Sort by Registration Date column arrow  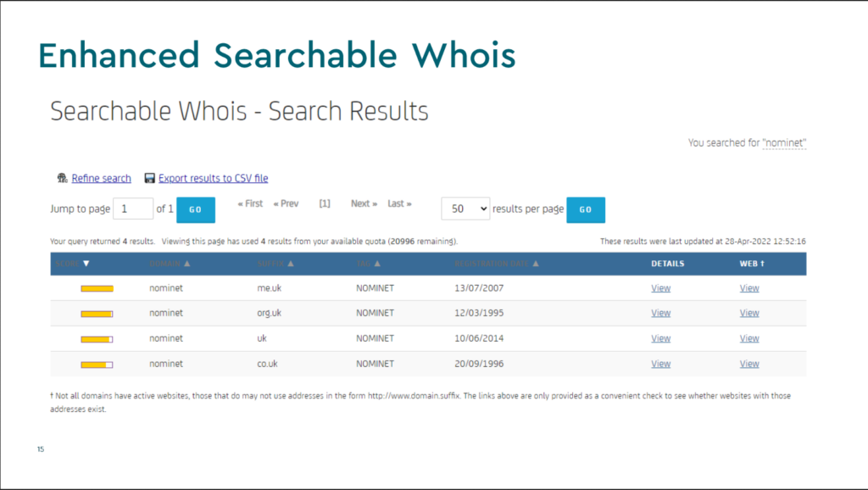pos(536,264)
